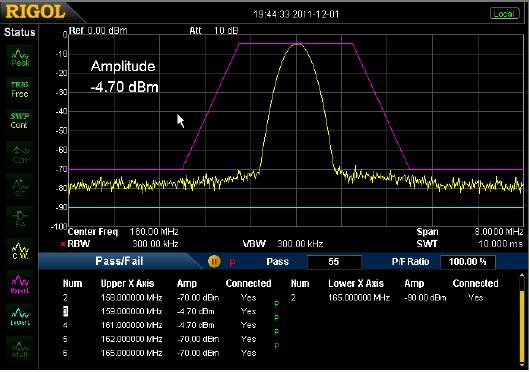Click the VBW 300.00 kHz value
Image resolution: width=530 pixels, height=372 pixels.
coord(300,244)
